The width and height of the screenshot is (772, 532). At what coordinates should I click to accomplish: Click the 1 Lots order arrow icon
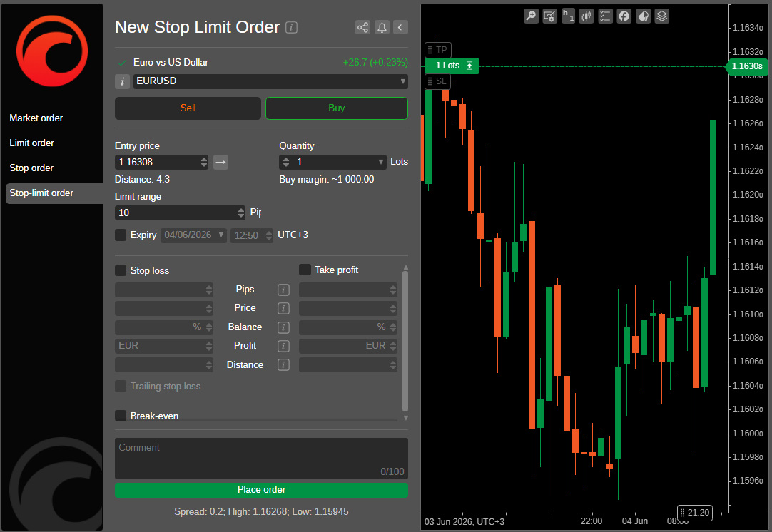pos(469,66)
